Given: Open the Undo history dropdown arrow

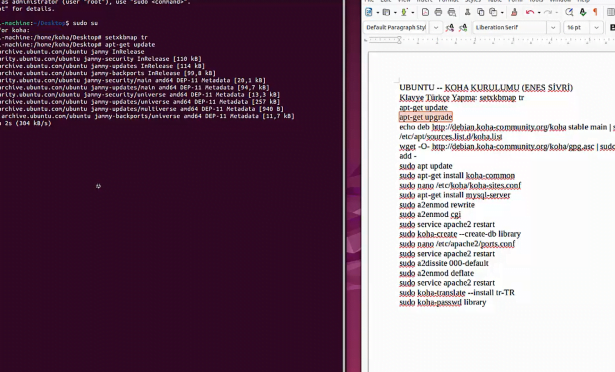Looking at the screenshot, I should pos(539,13).
